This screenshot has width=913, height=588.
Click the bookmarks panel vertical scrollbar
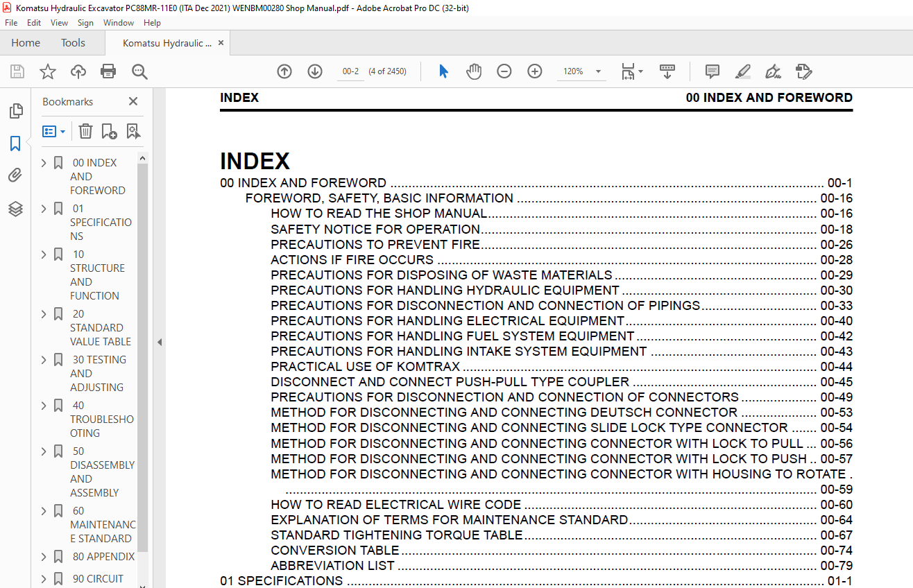[x=143, y=357]
